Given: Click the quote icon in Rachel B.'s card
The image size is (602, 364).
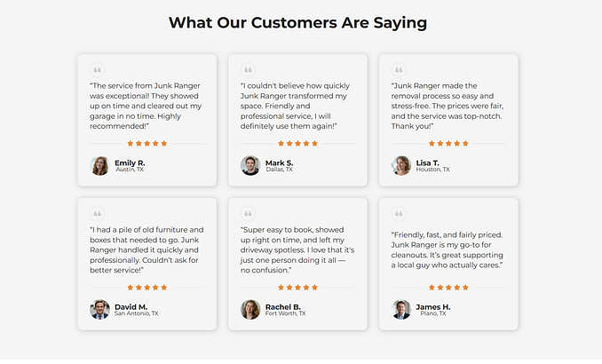Looking at the screenshot, I should click(x=249, y=213).
